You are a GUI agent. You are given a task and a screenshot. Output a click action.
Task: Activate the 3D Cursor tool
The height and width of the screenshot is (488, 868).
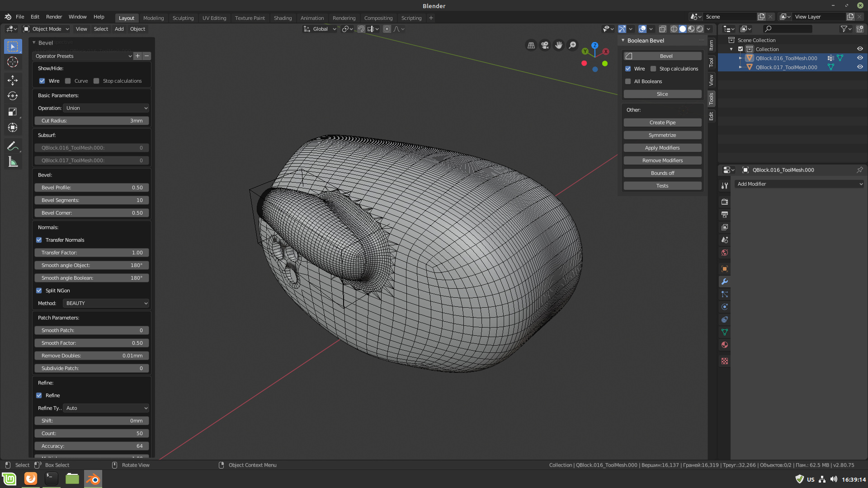point(13,62)
